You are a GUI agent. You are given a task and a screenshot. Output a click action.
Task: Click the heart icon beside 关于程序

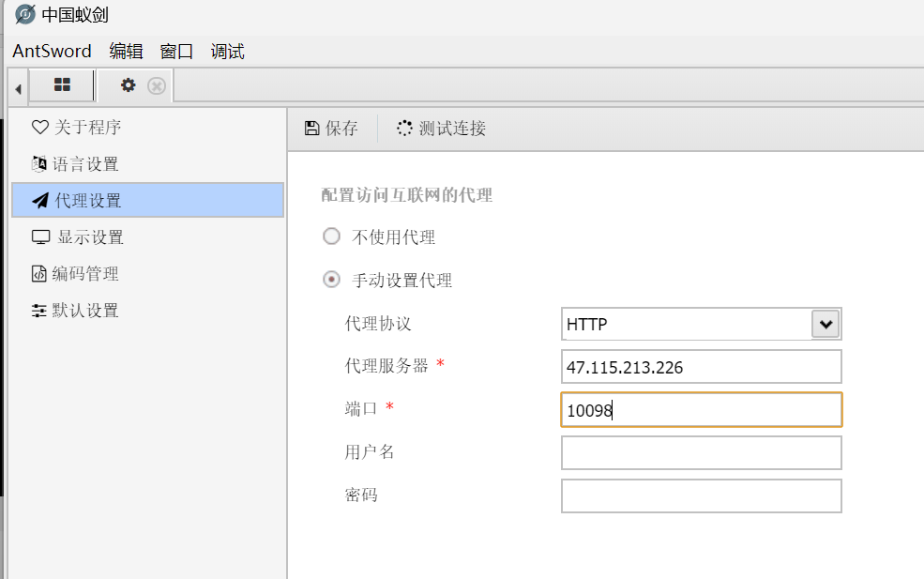click(x=40, y=127)
